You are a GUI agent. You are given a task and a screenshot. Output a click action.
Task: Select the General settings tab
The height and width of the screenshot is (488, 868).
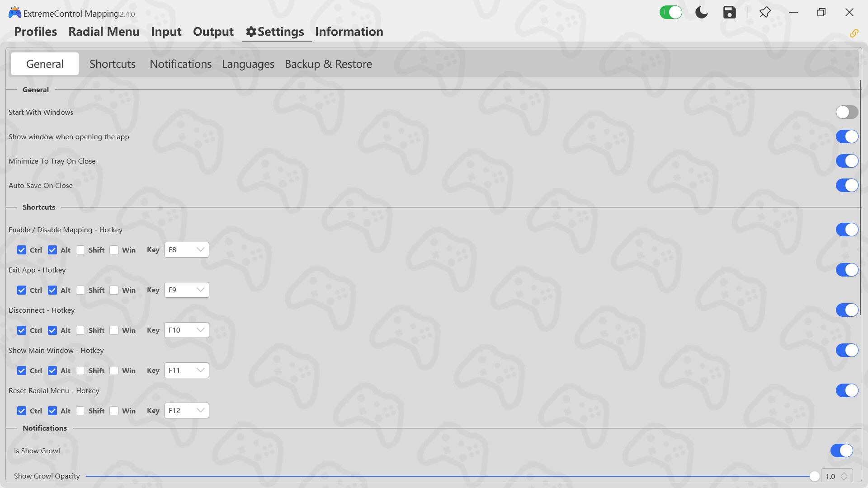click(45, 64)
